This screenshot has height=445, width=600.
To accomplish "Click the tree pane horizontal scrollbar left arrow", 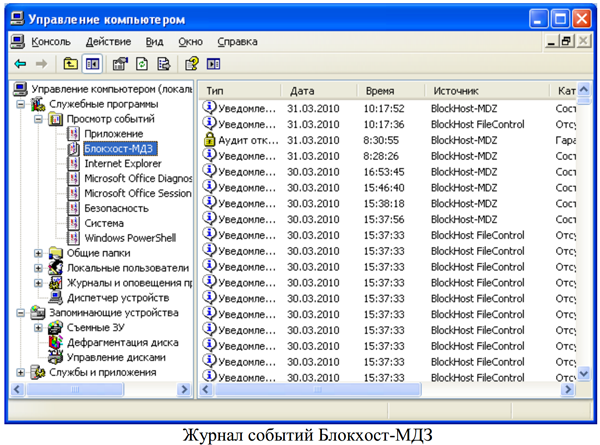I will 17,390.
